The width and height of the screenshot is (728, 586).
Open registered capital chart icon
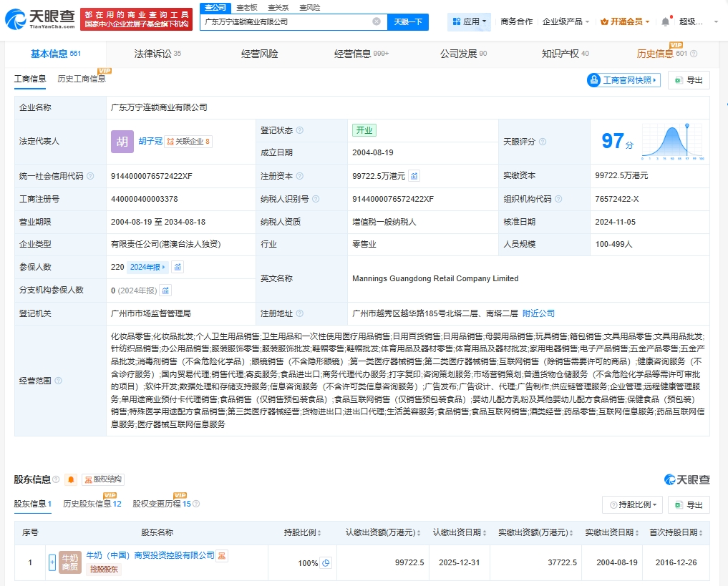click(414, 176)
